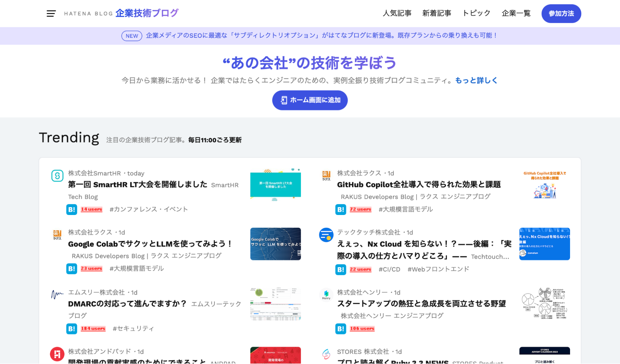Image resolution: width=620 pixels, height=364 pixels.
Task: Click エムスリー株式会社 company name
Action: click(x=96, y=292)
